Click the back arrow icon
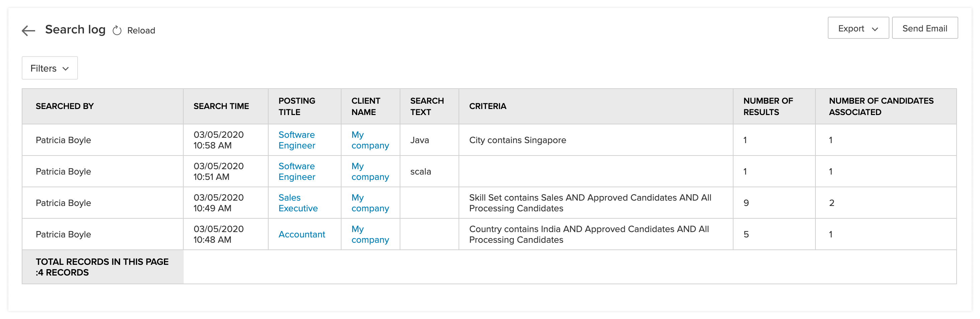 [28, 30]
